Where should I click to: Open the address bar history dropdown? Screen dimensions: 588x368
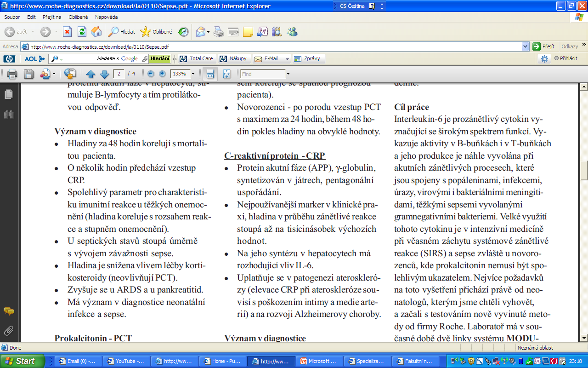point(525,46)
